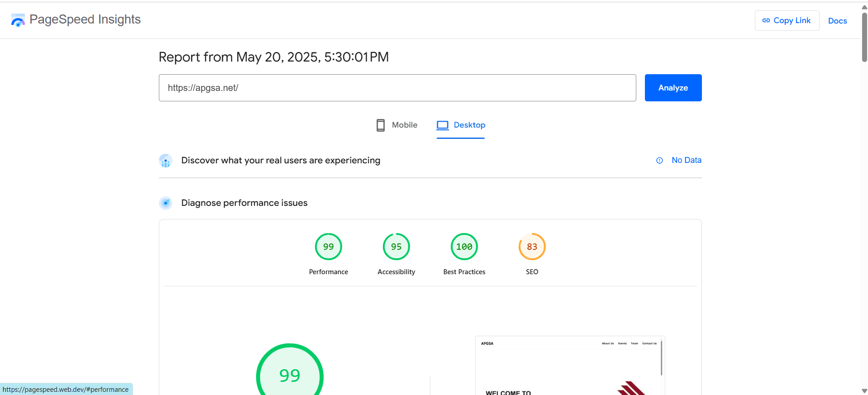Click the 'Diagnose performance issues' heading
The image size is (868, 395).
(x=244, y=203)
